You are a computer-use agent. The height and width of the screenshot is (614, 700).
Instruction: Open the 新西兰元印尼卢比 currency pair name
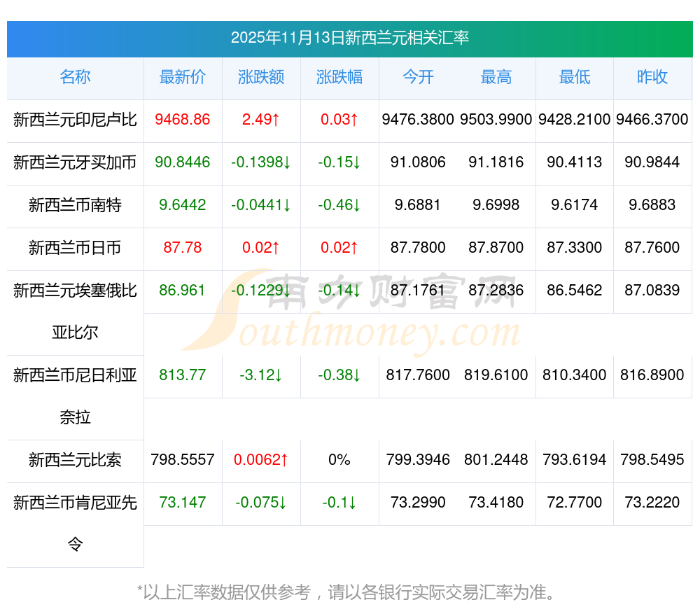tap(75, 120)
